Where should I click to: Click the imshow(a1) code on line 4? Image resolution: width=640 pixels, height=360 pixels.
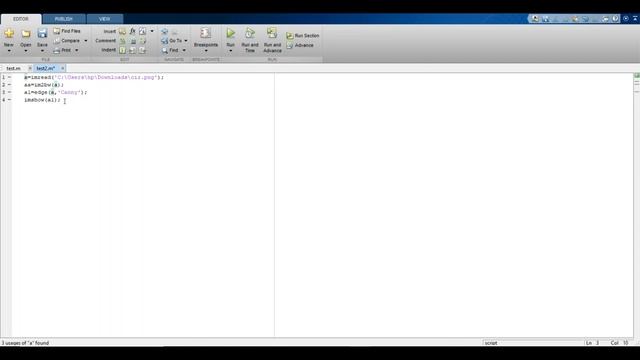tap(42, 100)
